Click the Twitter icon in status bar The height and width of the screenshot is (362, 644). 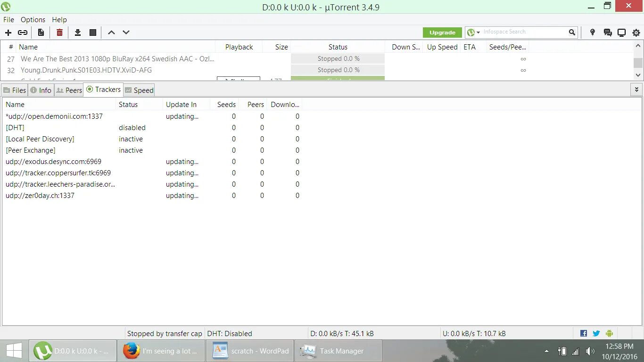click(x=596, y=333)
